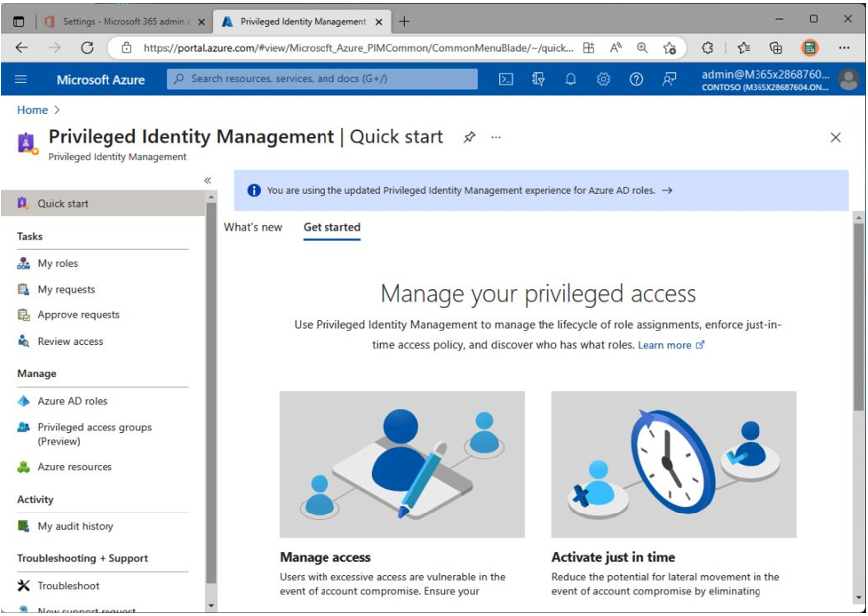
Task: Open the Azure portal hamburger menu
Action: point(21,79)
